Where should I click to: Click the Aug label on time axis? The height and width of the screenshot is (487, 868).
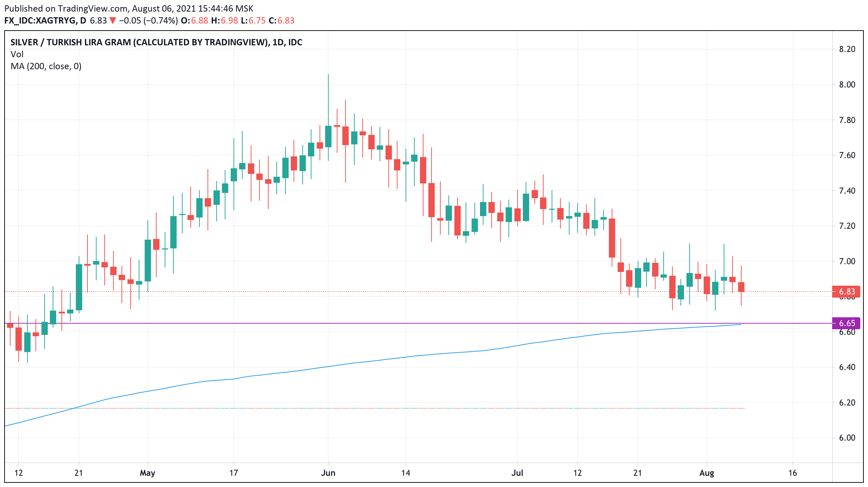click(707, 473)
